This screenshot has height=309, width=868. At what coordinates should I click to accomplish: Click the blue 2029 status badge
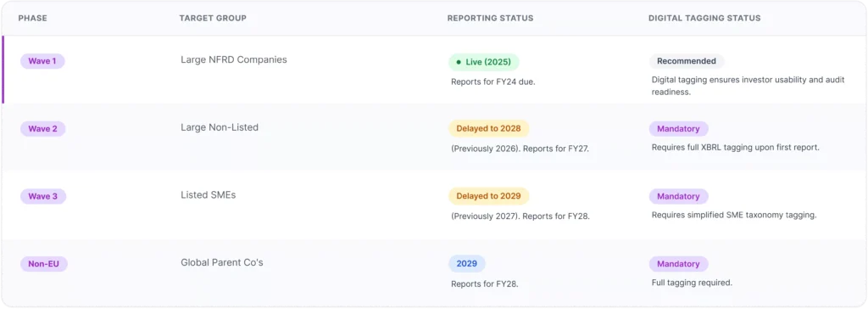(x=467, y=264)
